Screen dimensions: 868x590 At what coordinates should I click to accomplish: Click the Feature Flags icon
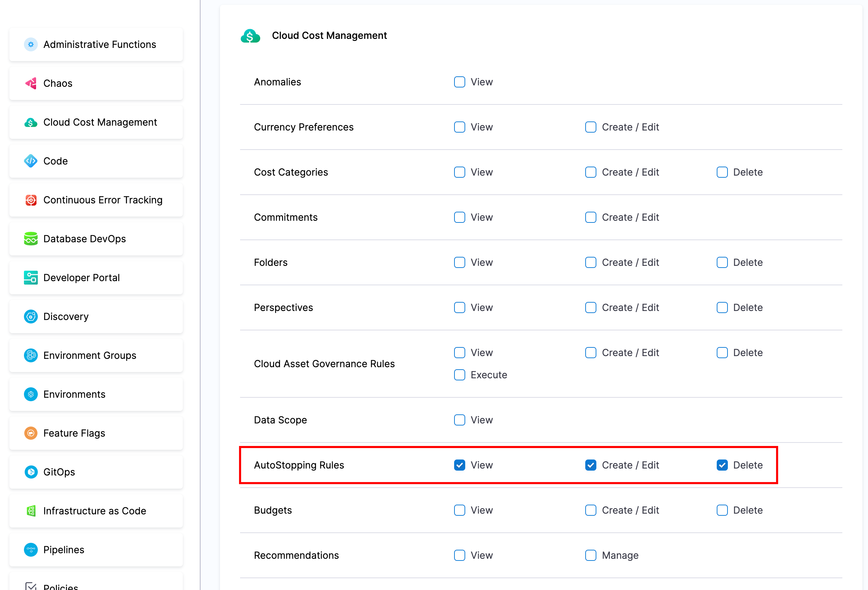[31, 433]
